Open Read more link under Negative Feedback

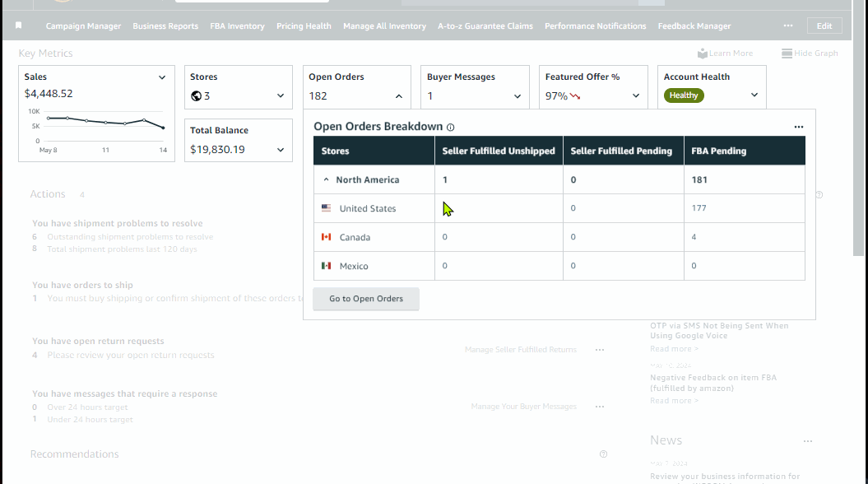tap(674, 400)
